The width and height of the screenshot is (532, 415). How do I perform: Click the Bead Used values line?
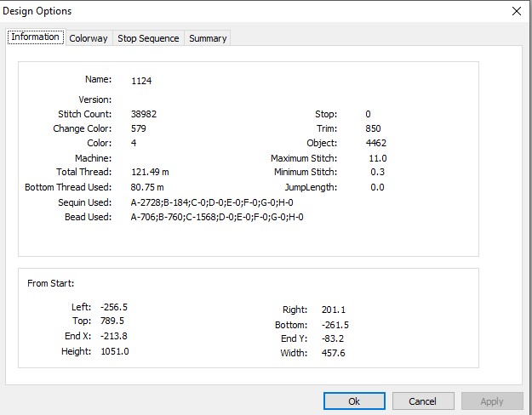(x=217, y=217)
